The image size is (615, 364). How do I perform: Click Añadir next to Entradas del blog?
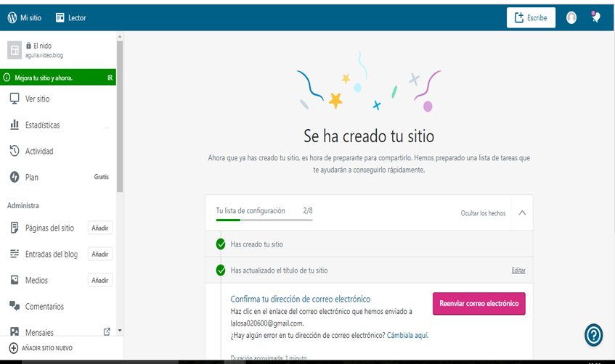click(x=100, y=254)
